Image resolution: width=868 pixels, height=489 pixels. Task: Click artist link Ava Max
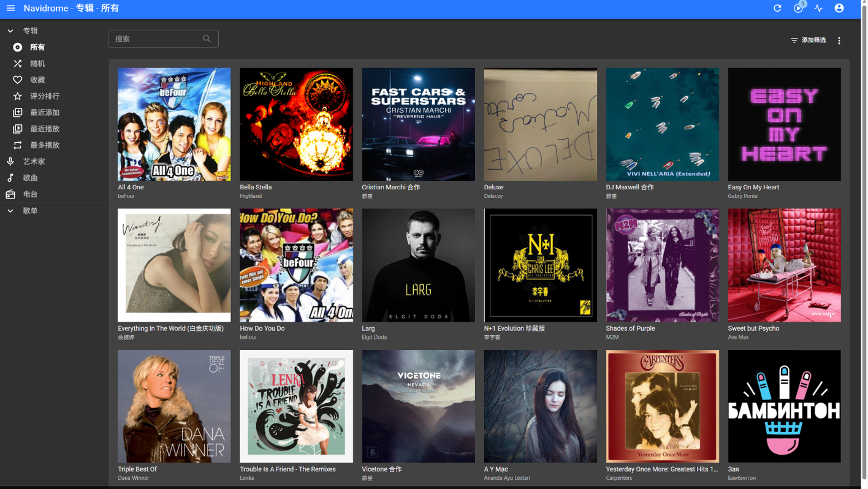point(739,337)
